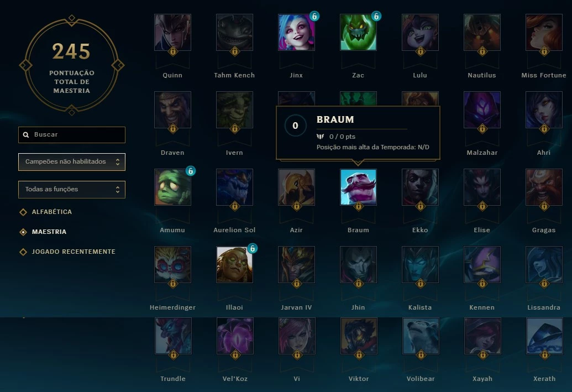Focus the Buscar search field

click(x=72, y=135)
